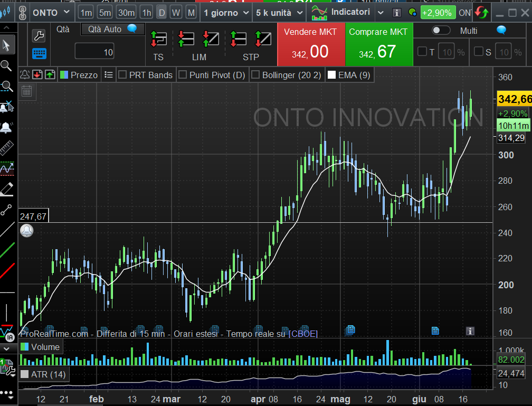Click the chain link icon beside ONTO

[22, 13]
